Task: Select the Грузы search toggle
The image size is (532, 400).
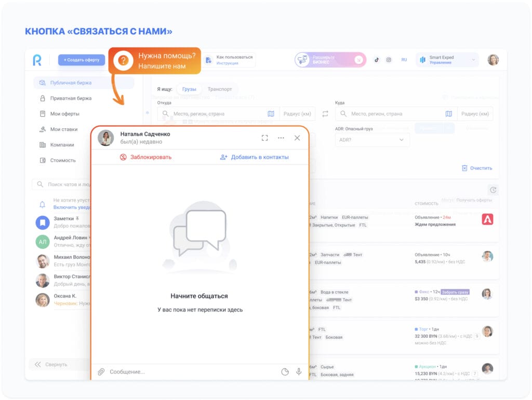Action: pos(189,89)
